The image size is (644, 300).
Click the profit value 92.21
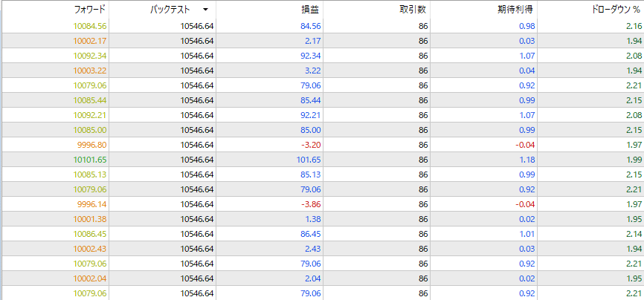coord(311,115)
